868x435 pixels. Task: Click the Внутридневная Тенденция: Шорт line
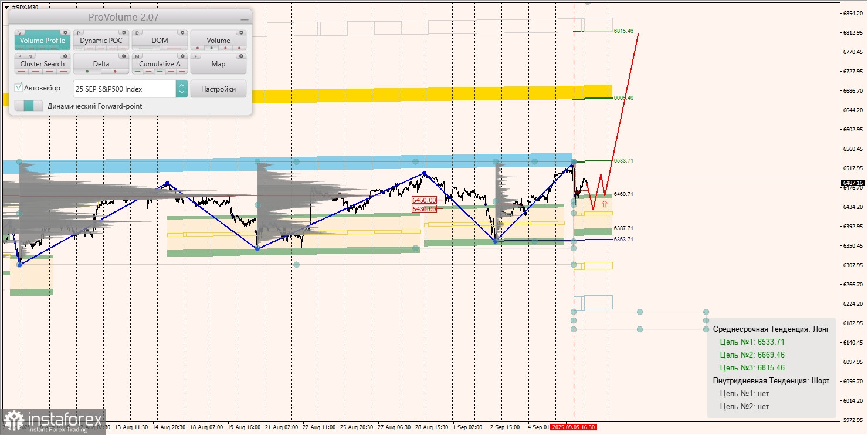(771, 380)
